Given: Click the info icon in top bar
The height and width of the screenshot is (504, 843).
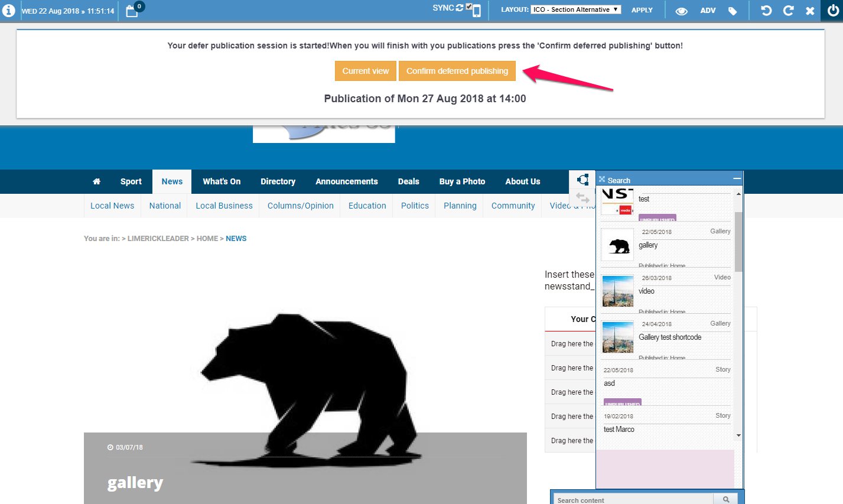Looking at the screenshot, I should (x=9, y=11).
